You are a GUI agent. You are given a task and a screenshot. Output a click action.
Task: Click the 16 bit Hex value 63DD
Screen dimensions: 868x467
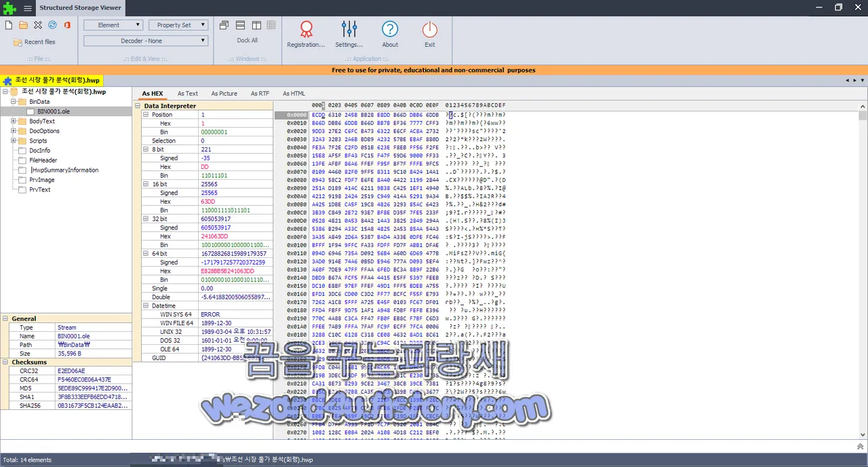[235, 202]
